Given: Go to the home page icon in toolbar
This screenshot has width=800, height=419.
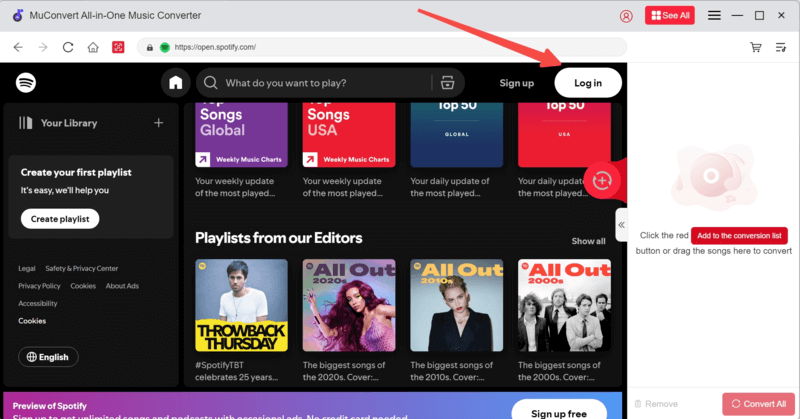Looking at the screenshot, I should 93,47.
